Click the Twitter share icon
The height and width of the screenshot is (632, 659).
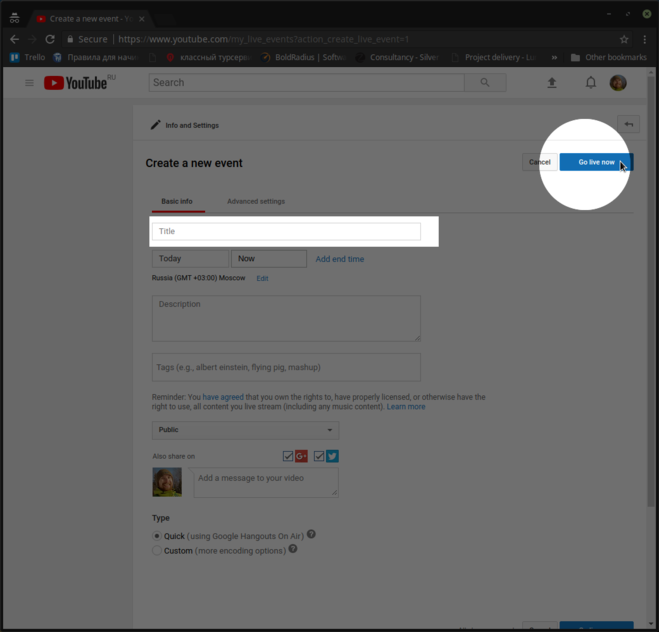[332, 456]
